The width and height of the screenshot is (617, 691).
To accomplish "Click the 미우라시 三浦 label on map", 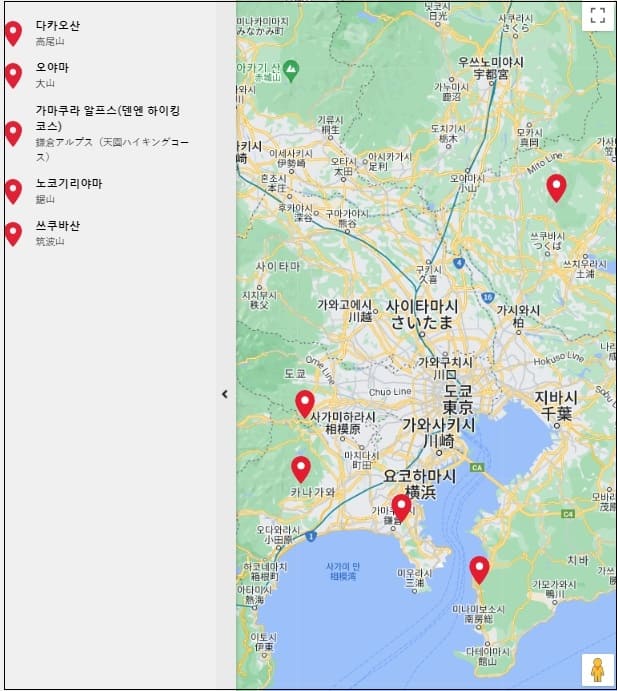I will pos(415,578).
